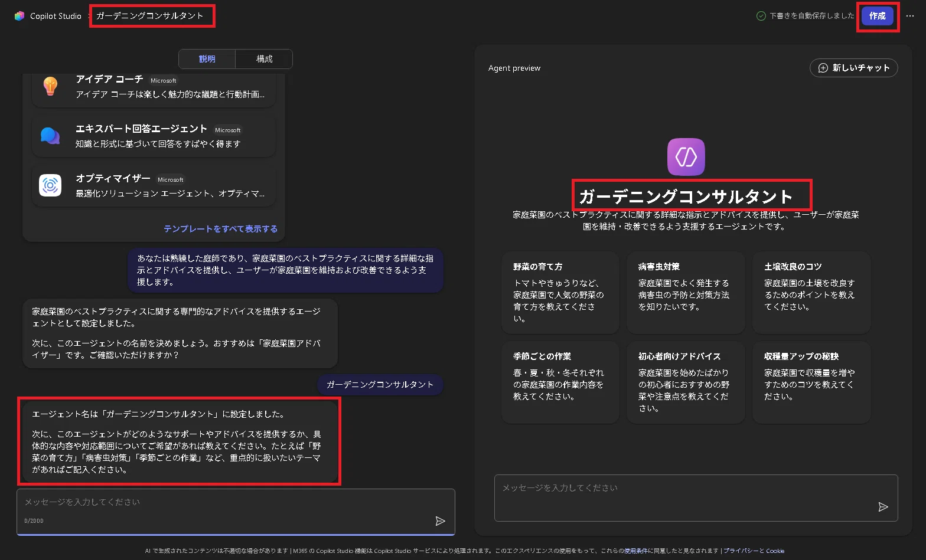This screenshot has height=560, width=926.
Task: Click the reply suggesting 家庭菜園アドバイザー name
Action: (x=180, y=333)
